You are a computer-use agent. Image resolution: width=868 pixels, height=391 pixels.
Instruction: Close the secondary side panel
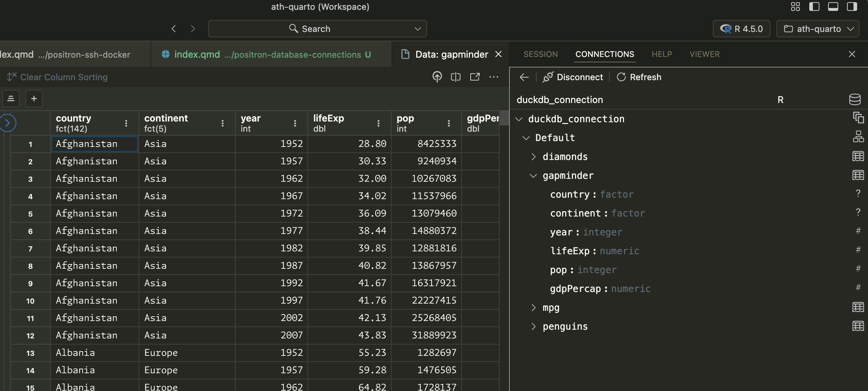(x=852, y=54)
